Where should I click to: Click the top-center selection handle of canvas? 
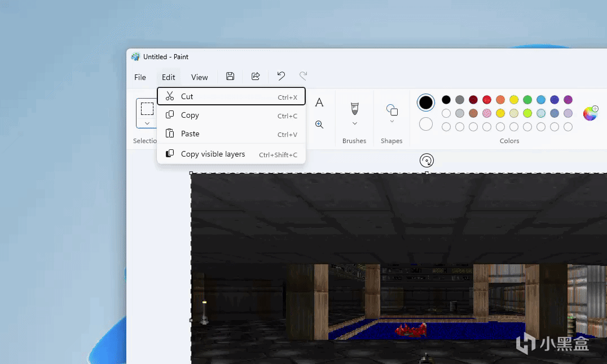point(426,173)
